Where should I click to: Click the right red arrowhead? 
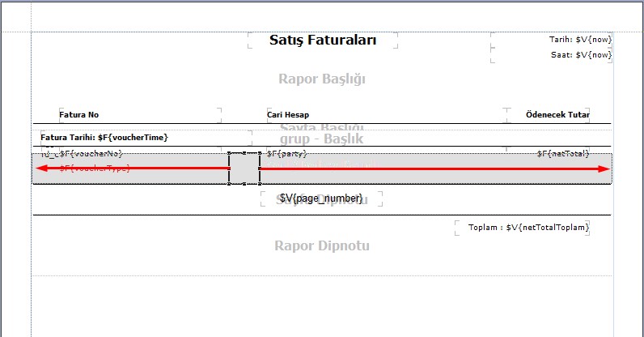click(x=604, y=168)
